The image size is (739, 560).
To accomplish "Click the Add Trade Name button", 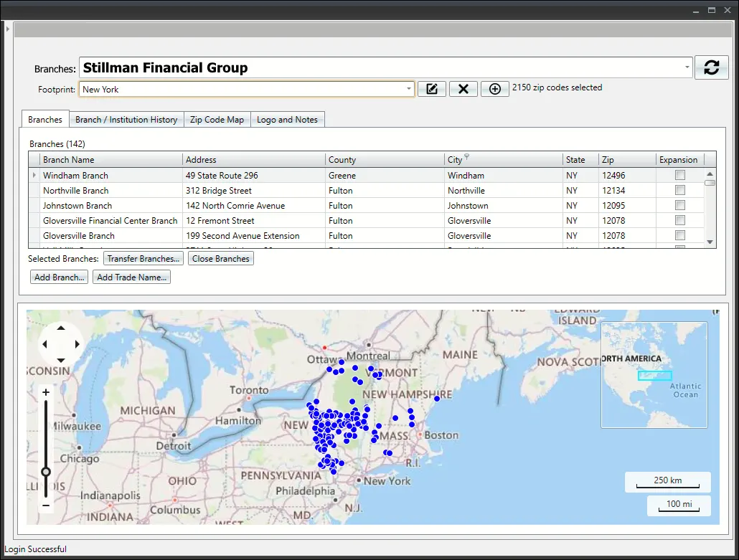I will coord(131,277).
